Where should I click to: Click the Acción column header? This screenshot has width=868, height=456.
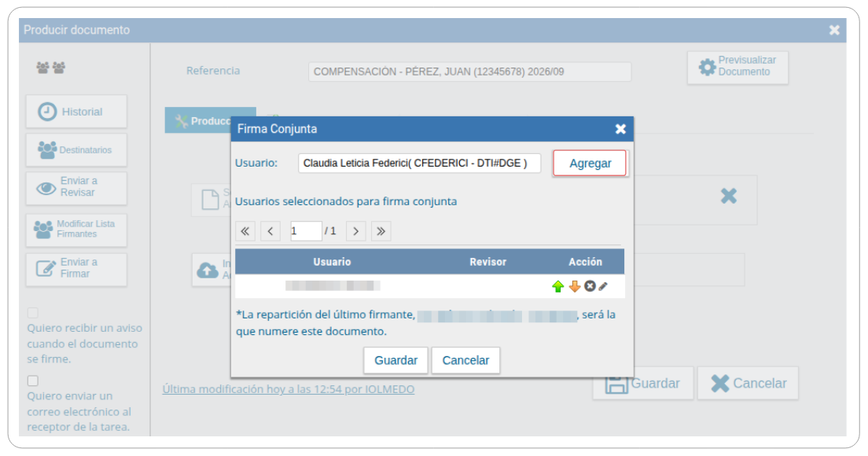585,262
